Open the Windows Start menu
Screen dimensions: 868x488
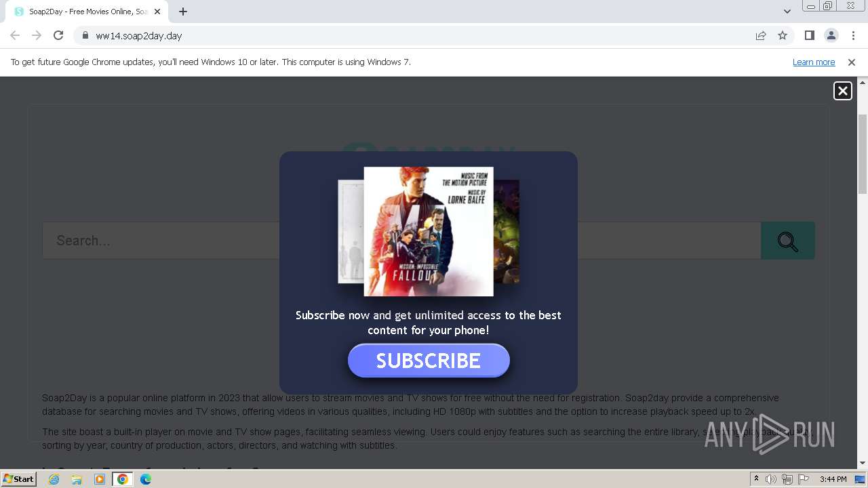(18, 479)
